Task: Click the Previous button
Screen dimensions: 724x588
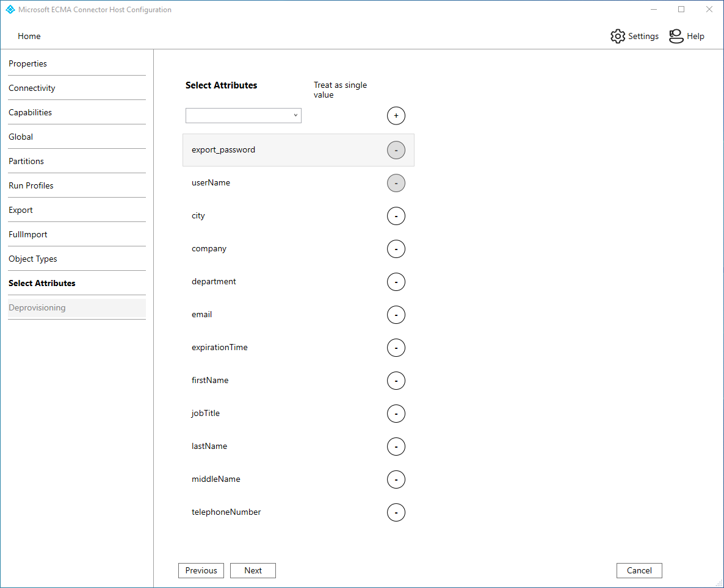Action: [201, 570]
